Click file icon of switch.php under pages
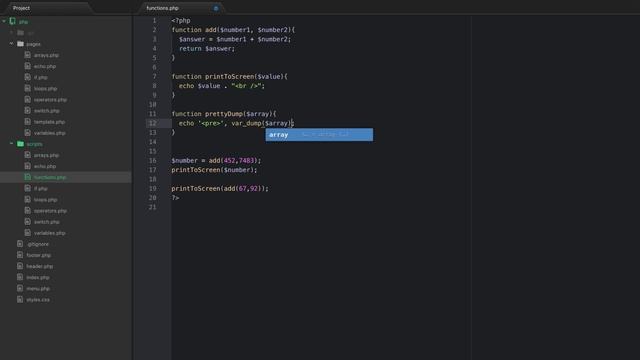 (x=28, y=110)
